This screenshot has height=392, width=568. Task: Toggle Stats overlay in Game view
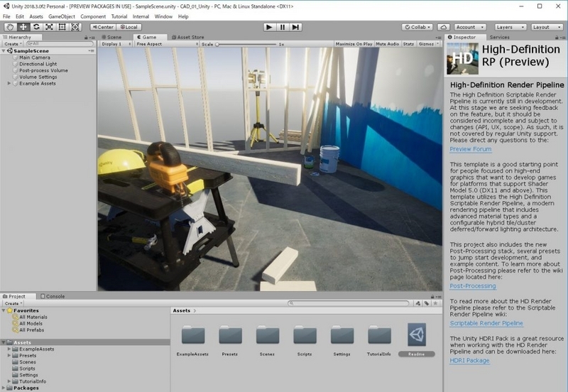point(408,44)
